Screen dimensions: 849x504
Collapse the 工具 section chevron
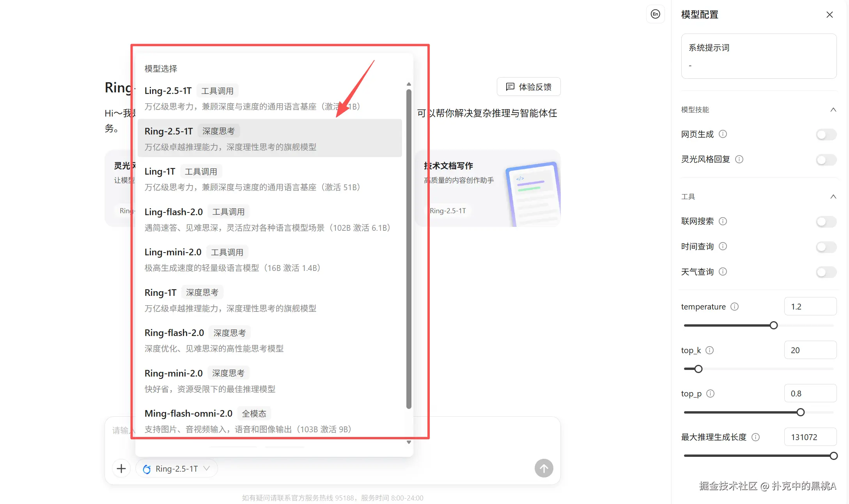point(833,197)
